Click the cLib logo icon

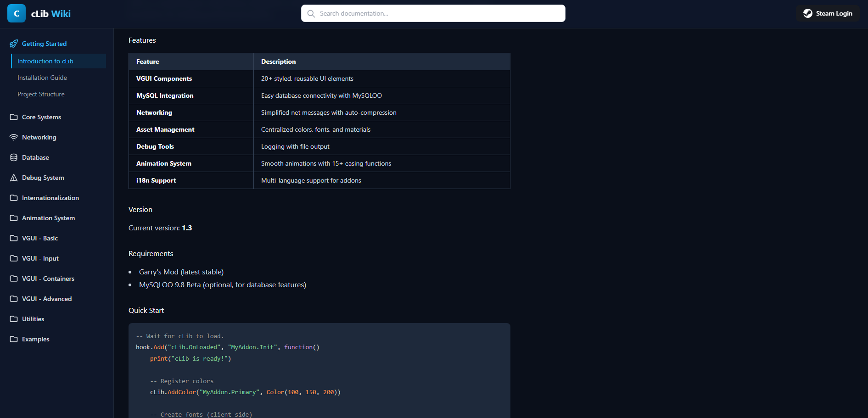coord(17,14)
